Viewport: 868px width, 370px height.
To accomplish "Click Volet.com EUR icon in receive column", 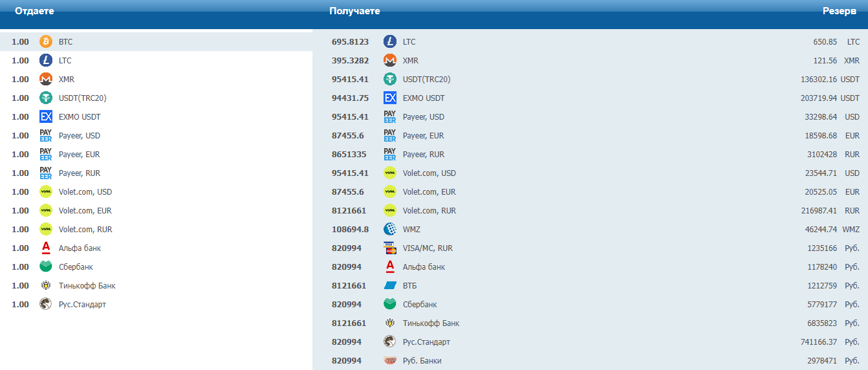I will [x=390, y=191].
